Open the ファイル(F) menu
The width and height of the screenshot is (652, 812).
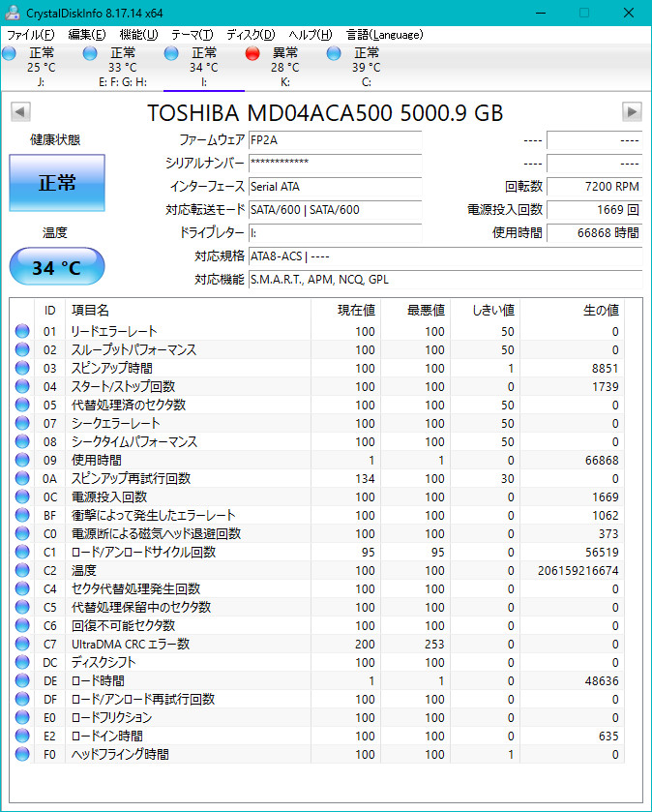point(30,35)
